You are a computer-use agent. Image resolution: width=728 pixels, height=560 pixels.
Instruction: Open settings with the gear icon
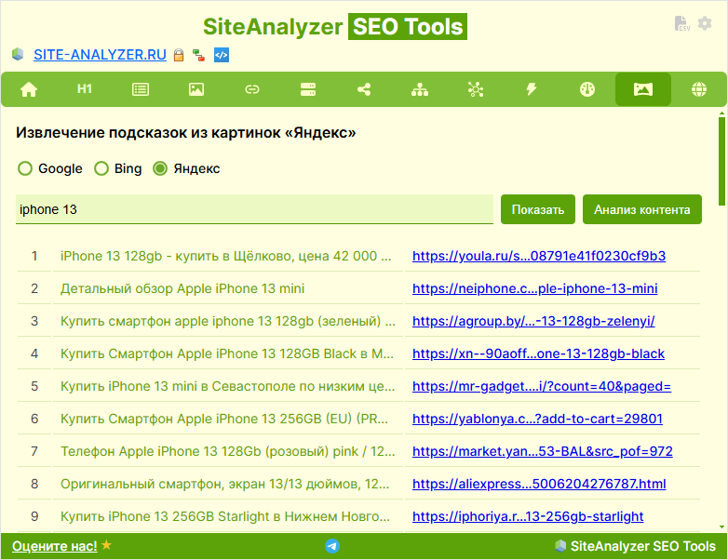tap(705, 23)
